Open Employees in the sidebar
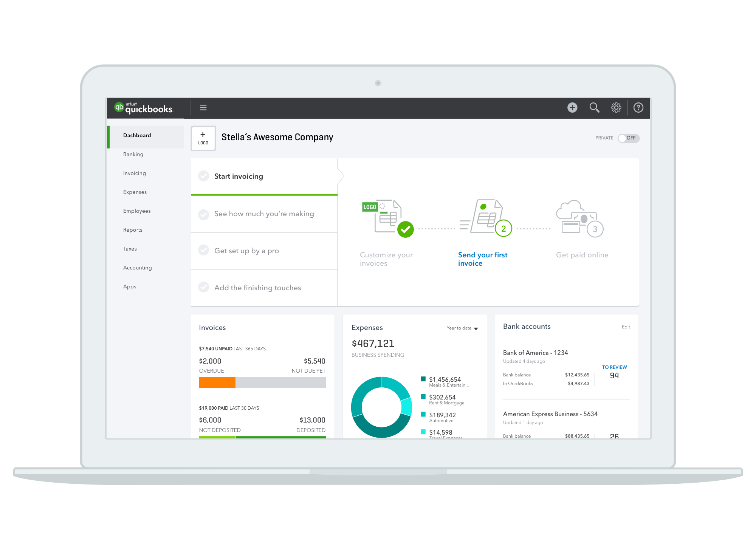The image size is (756, 548). click(137, 211)
